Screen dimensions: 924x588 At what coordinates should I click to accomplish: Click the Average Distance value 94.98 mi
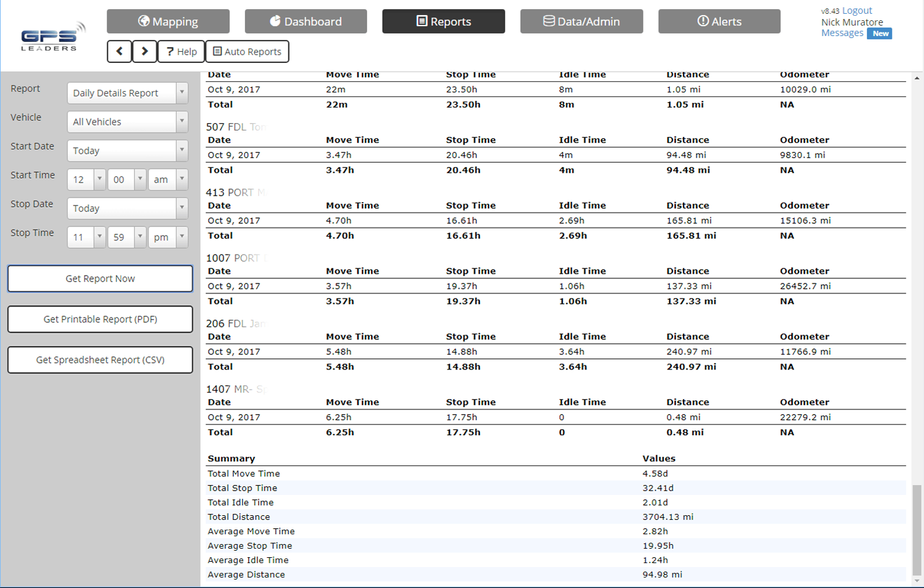pyautogui.click(x=662, y=574)
